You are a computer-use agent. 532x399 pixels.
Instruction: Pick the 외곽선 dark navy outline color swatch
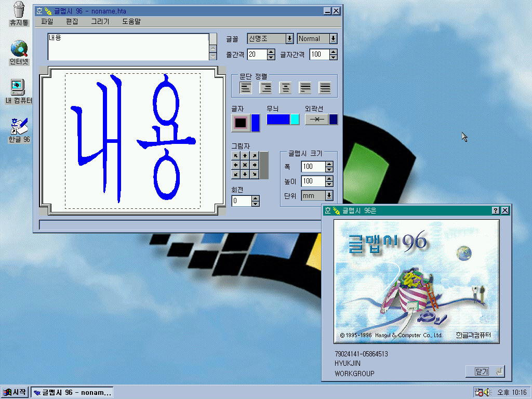[333, 119]
